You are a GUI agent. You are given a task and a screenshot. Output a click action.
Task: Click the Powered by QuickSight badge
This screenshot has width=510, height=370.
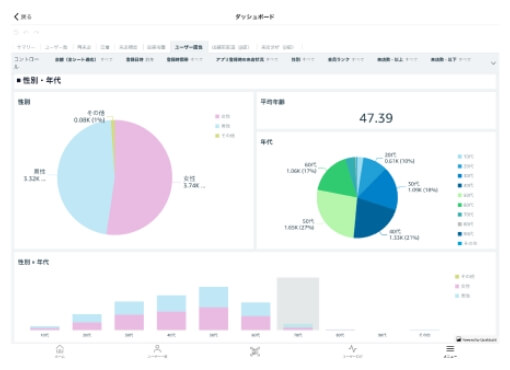point(476,339)
